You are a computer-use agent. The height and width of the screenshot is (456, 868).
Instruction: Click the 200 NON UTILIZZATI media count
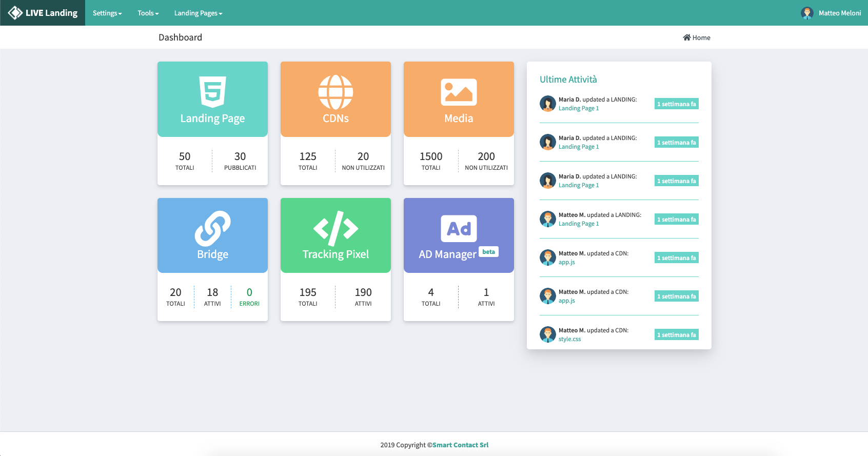pyautogui.click(x=486, y=161)
